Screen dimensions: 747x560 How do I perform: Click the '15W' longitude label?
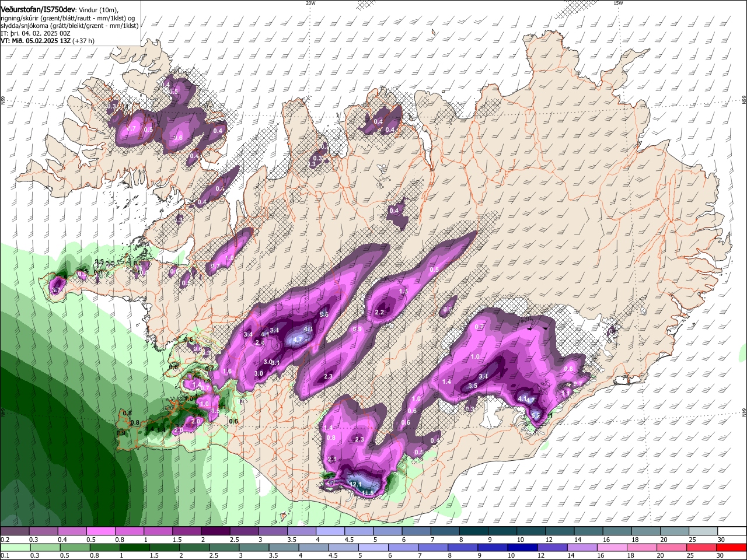point(618,3)
